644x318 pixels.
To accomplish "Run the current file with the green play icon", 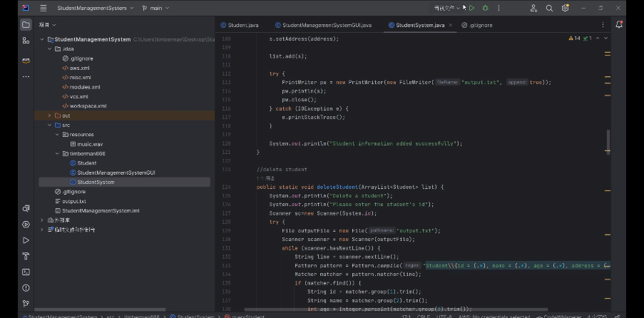I will [x=471, y=8].
